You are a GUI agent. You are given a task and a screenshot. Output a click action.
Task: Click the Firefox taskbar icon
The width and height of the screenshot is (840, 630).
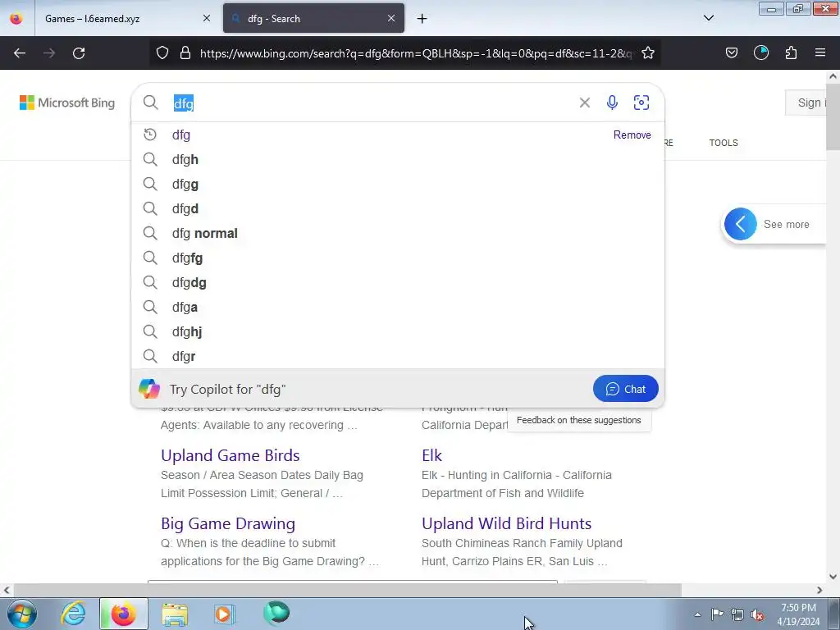click(123, 614)
